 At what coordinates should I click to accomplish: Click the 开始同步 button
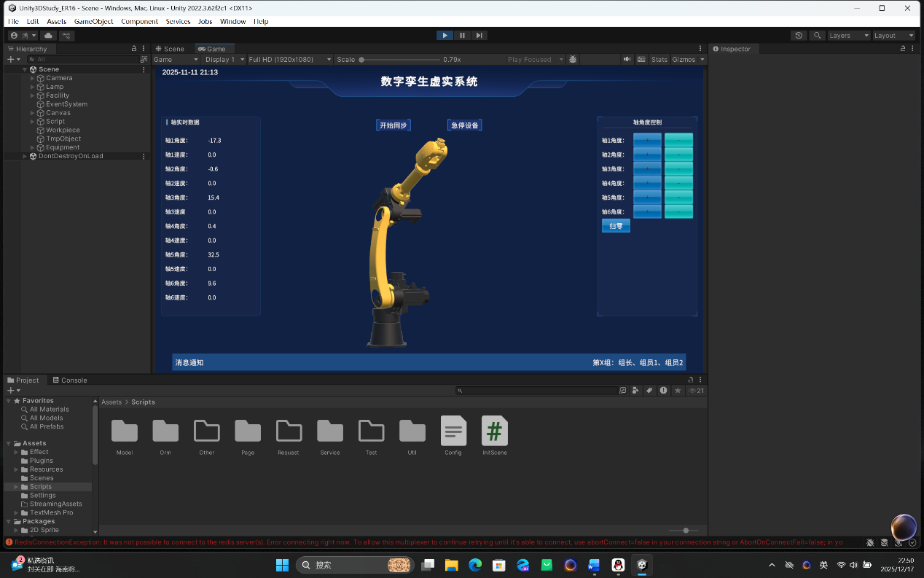point(394,125)
